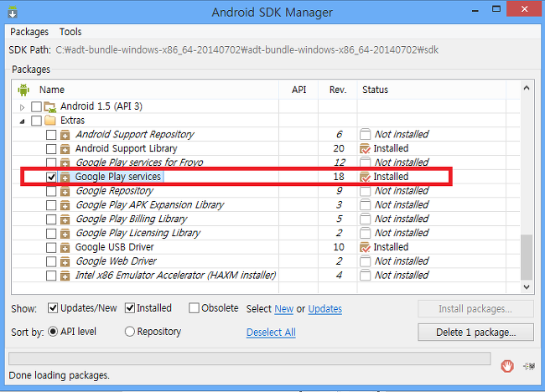Click Not installed status icon for Android Support Repository
Screen dimensions: 545x392
point(365,134)
